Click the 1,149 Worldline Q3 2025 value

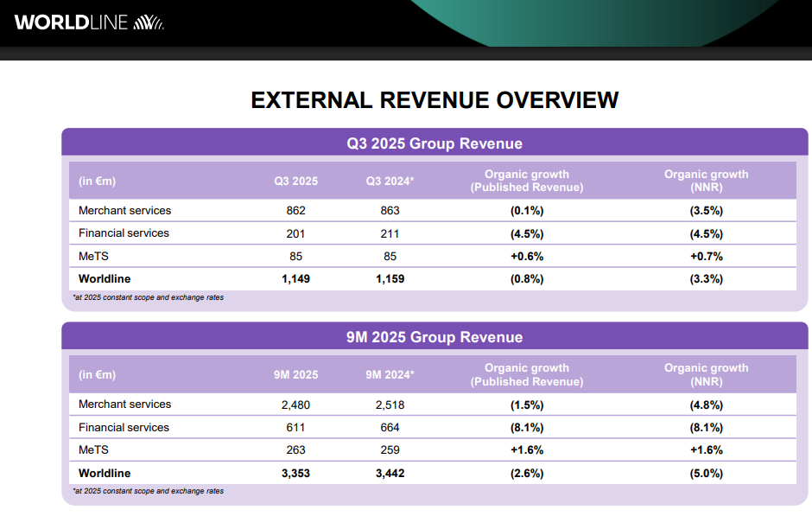tap(295, 279)
